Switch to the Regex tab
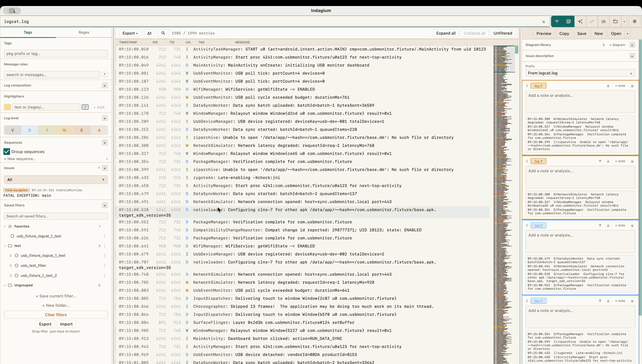642x364 pixels. tap(84, 33)
